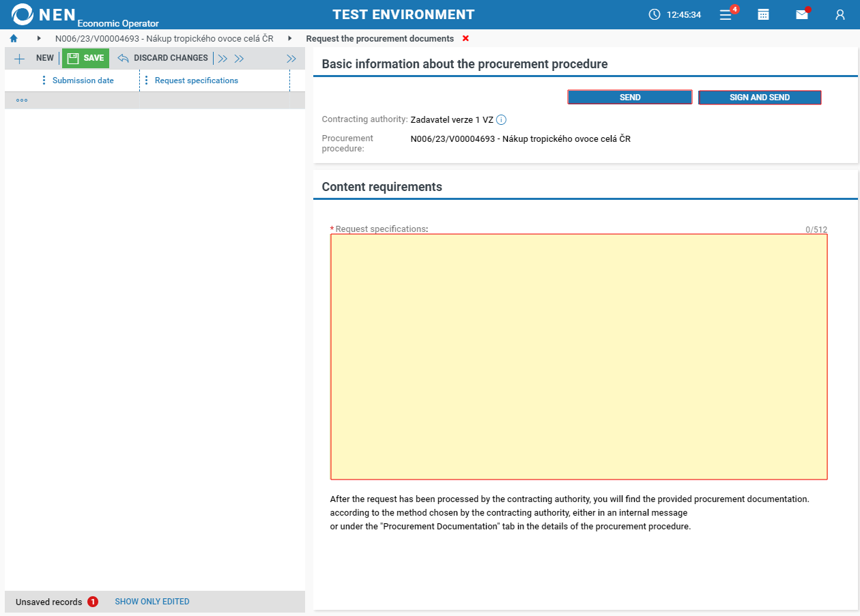Click the first breadcrumb arrow after home
860x616 pixels.
39,39
